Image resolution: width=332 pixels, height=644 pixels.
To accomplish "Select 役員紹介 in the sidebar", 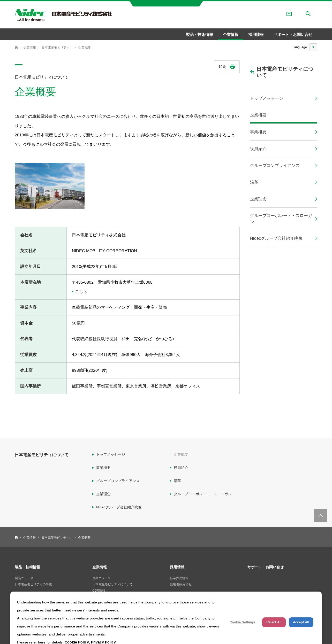I will tap(284, 149).
